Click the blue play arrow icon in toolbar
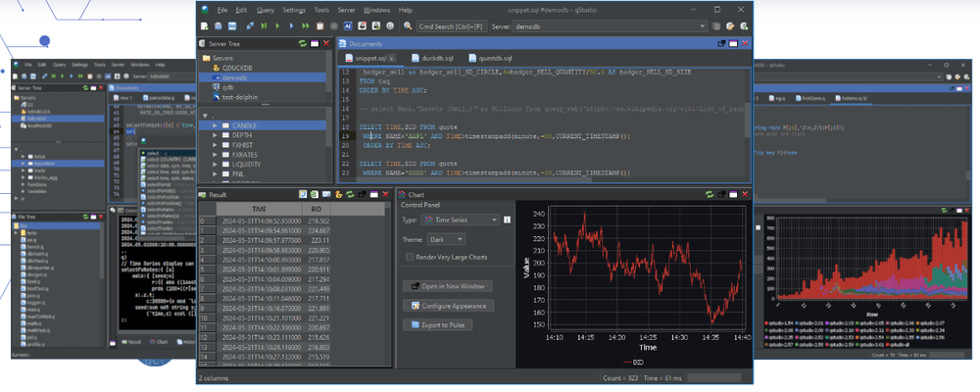Screen dimensions: 980x392 click(x=291, y=26)
